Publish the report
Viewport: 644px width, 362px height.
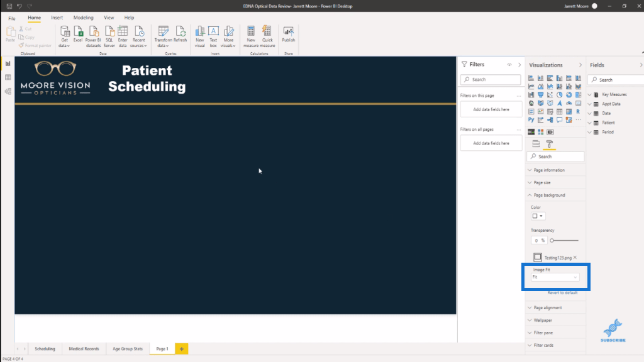288,34
